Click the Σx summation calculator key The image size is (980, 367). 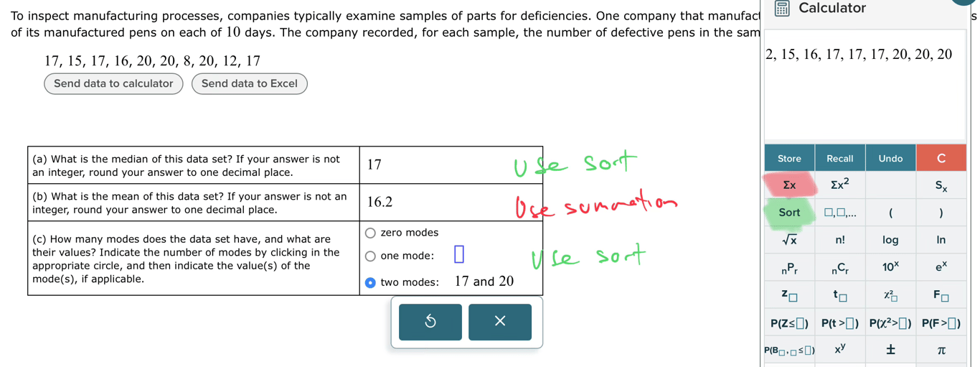789,185
